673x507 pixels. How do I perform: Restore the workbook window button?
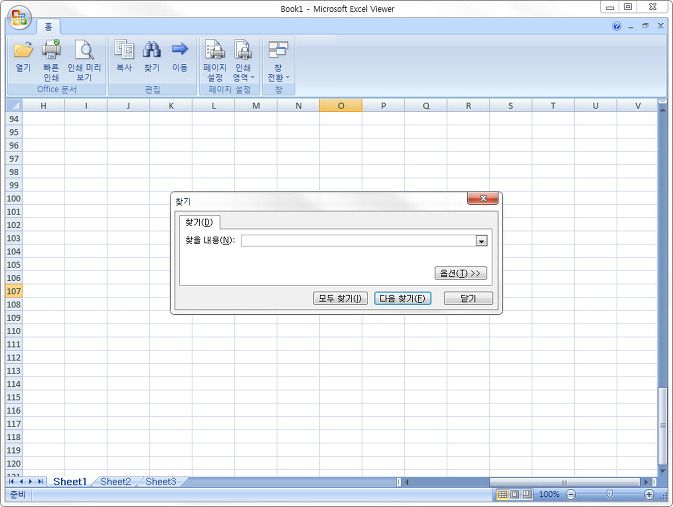[x=645, y=26]
